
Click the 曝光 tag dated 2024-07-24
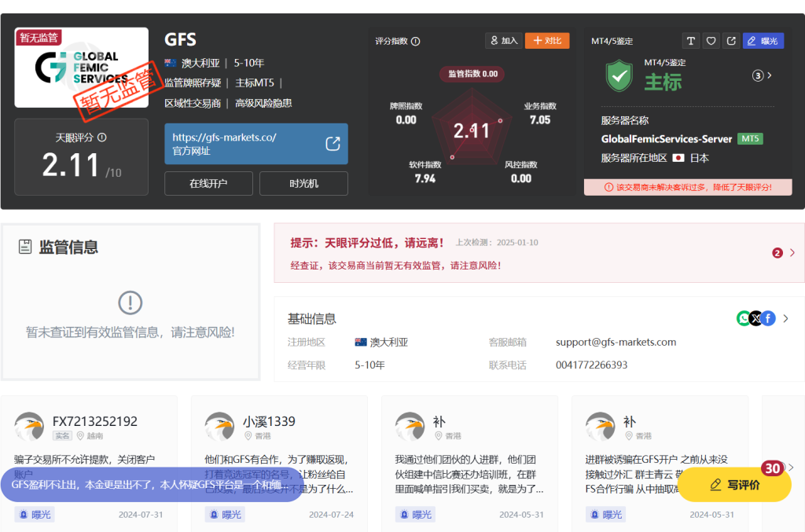[x=225, y=515]
